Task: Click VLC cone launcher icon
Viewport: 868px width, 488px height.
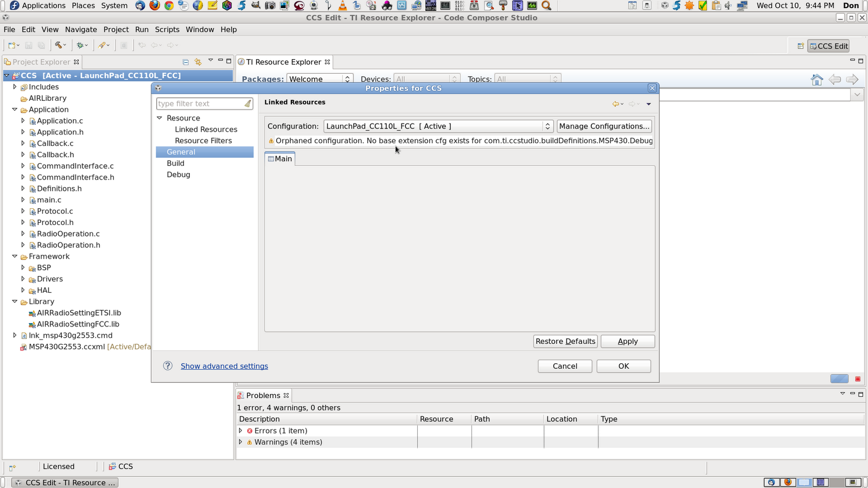Action: click(x=342, y=5)
